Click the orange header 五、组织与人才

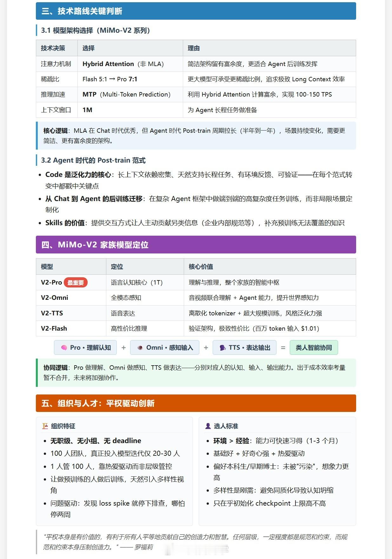196,403
